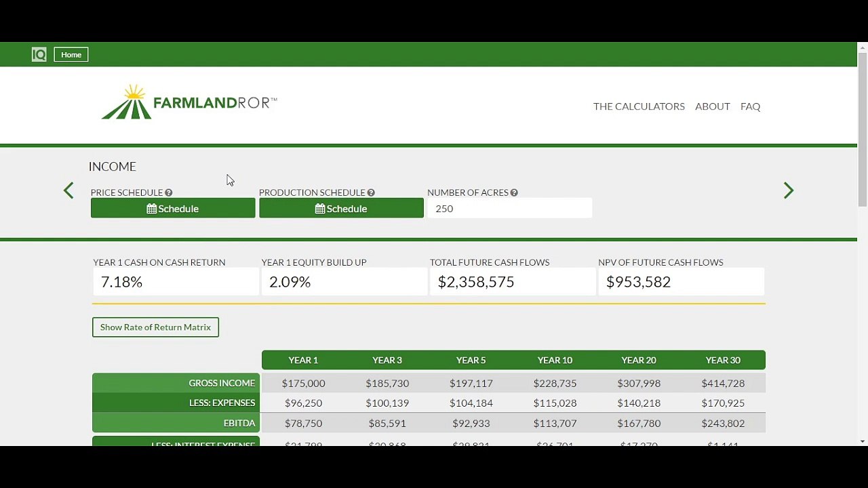Click the YEAR 1 column header
This screenshot has height=488, width=868.
[x=303, y=360]
